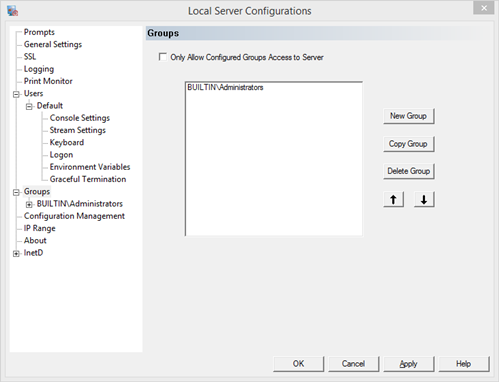
Task: Select InetD in the tree
Action: tap(33, 253)
